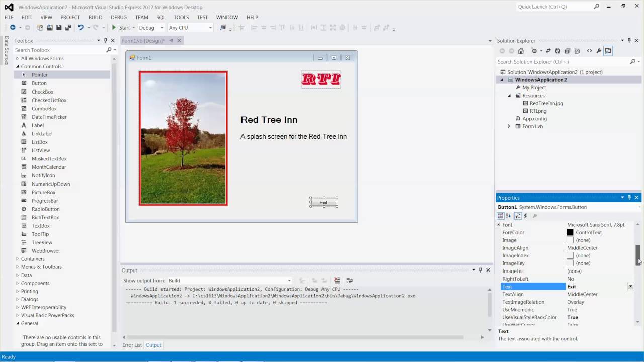Click the New Project toolbar icon
The width and height of the screenshot is (644, 362).
[x=40, y=28]
